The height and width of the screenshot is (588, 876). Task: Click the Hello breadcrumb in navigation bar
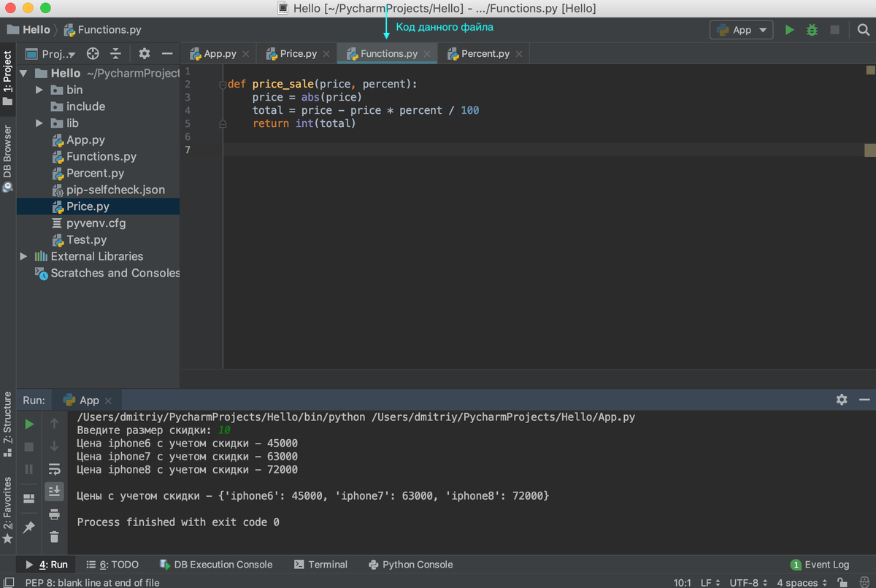click(28, 30)
